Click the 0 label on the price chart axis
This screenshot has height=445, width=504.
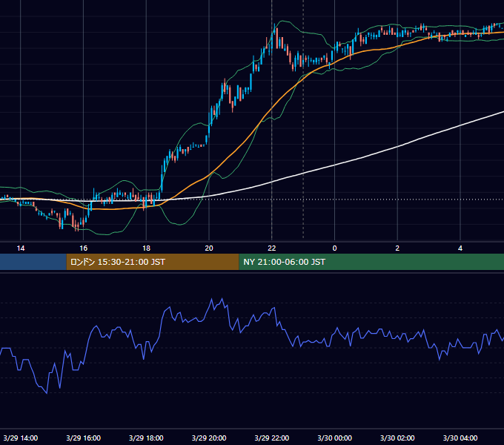[x=334, y=248]
